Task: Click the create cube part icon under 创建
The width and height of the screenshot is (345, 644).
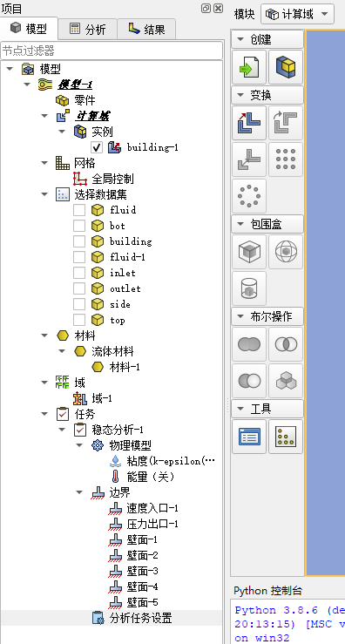Action: [x=286, y=67]
